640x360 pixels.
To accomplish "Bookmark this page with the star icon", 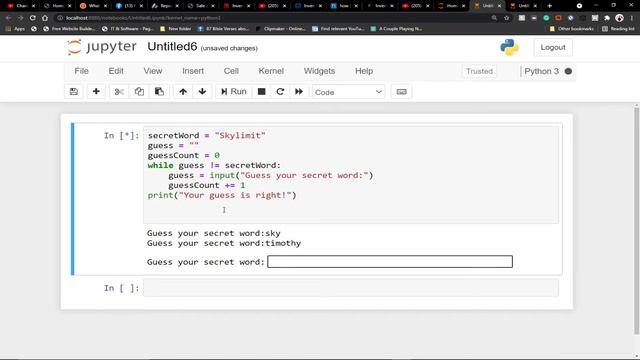I will coord(507,18).
